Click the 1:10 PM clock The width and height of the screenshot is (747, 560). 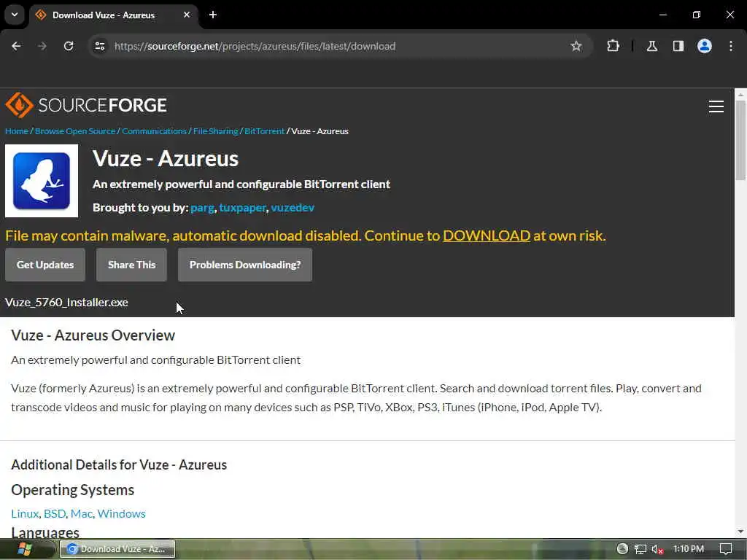(x=689, y=549)
